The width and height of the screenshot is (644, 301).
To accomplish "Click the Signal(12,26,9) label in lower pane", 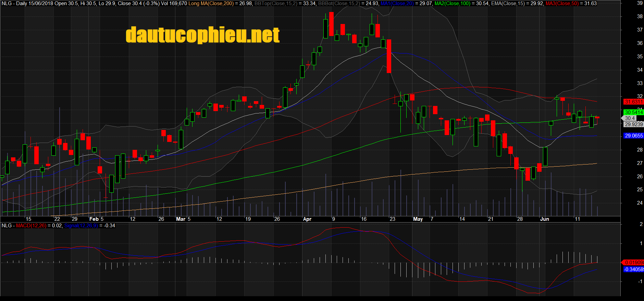I will (x=81, y=226).
